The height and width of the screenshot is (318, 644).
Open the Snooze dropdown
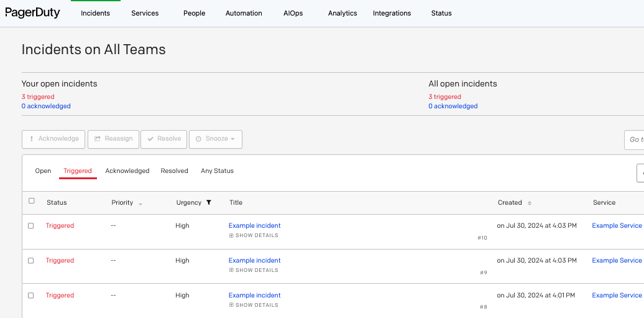(216, 139)
